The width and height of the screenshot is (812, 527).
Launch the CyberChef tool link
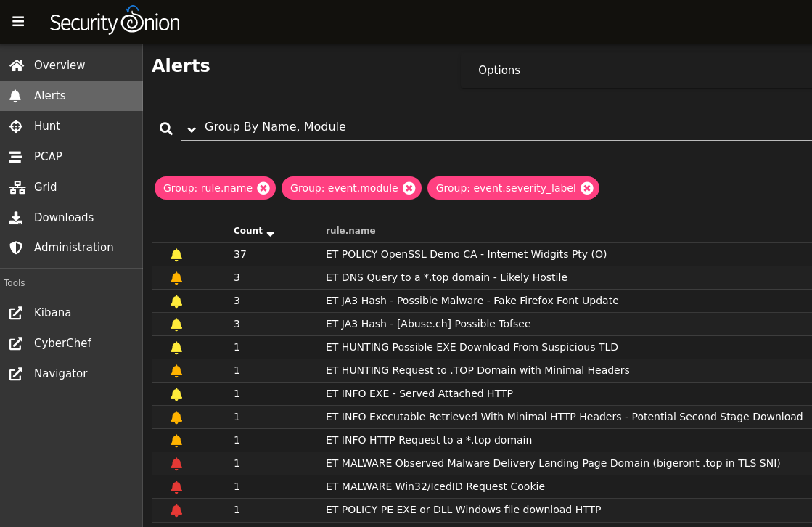(71, 343)
